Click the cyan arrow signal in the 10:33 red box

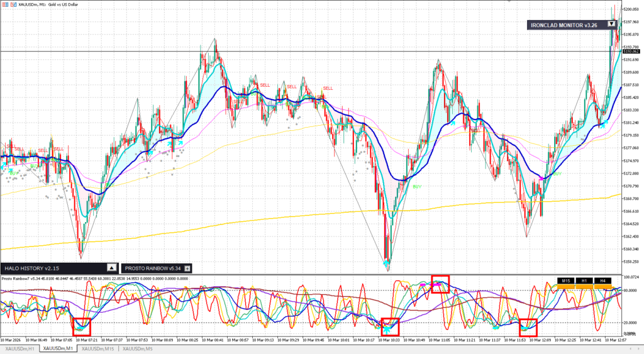(x=387, y=328)
